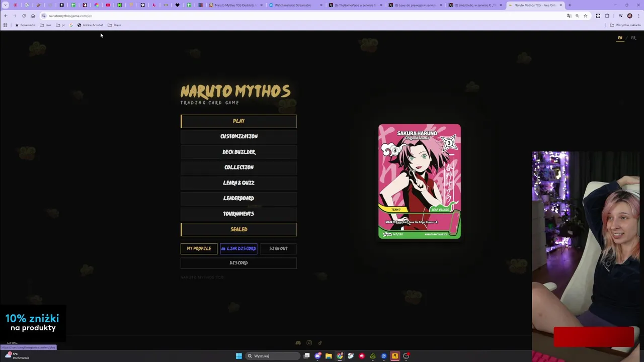Click the browser home icon
The image size is (644, 362).
click(x=33, y=16)
